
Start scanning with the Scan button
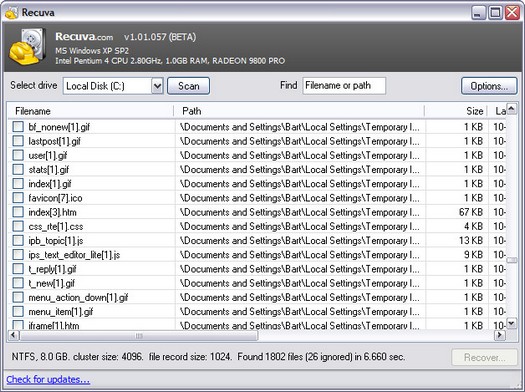click(x=189, y=86)
